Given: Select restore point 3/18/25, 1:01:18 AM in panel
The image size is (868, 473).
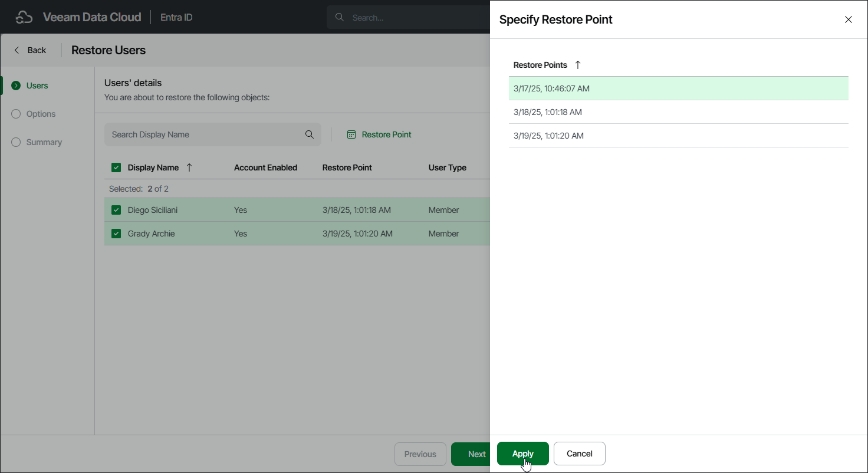Looking at the screenshot, I should pos(679,112).
